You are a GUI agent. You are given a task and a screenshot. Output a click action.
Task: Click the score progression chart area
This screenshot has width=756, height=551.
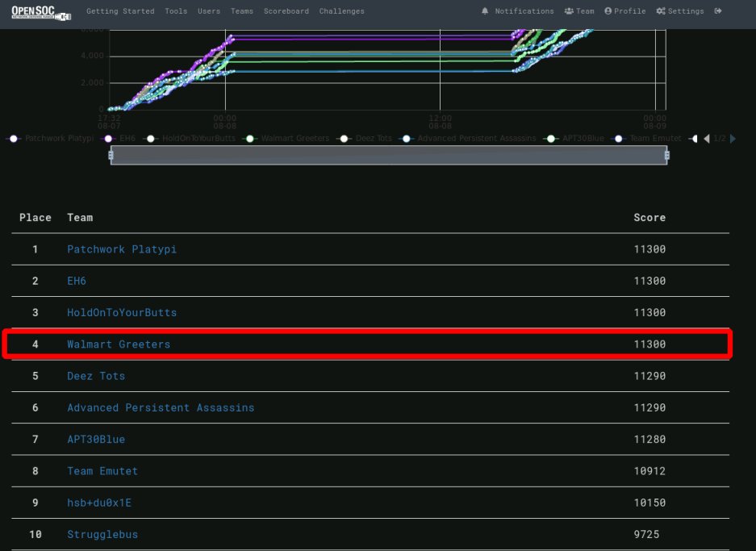tap(387, 69)
